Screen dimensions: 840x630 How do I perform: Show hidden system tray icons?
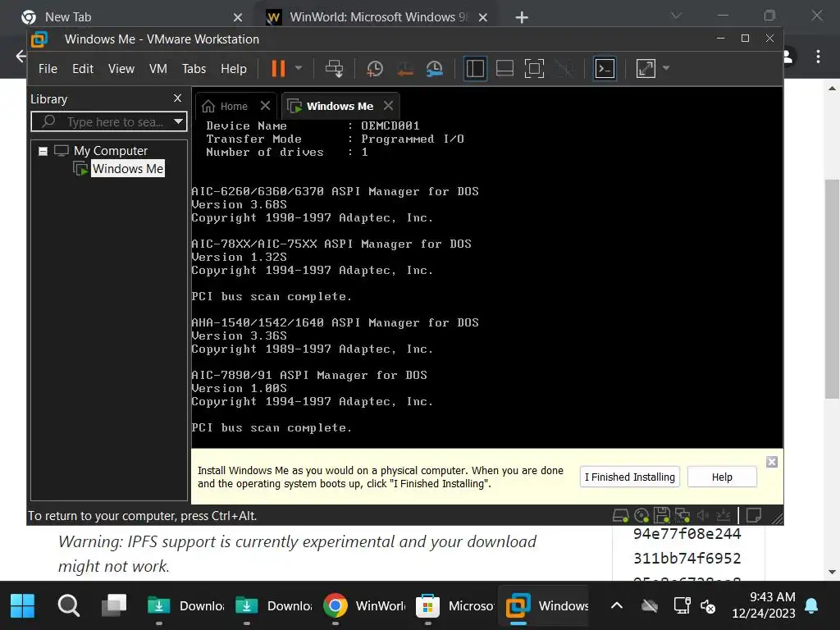pyautogui.click(x=617, y=606)
